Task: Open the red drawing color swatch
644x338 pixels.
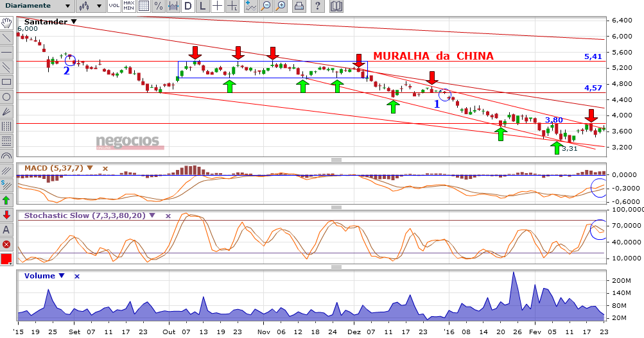Action: click(x=6, y=259)
